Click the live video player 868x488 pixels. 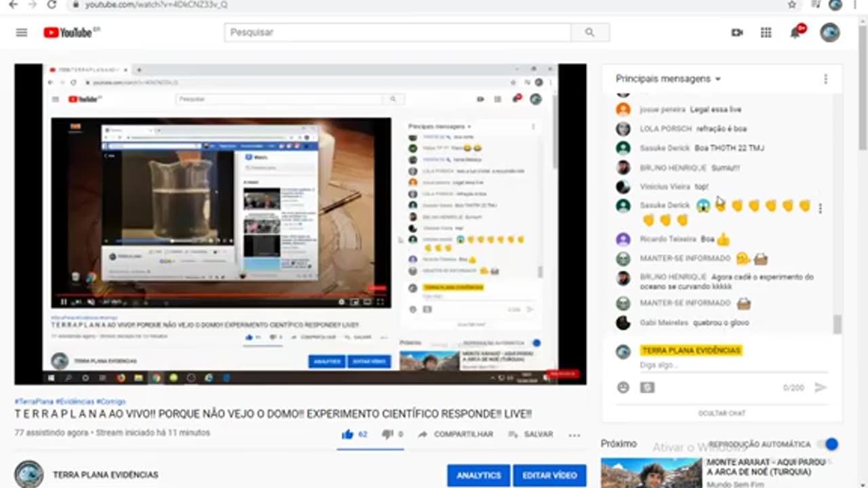tap(300, 224)
